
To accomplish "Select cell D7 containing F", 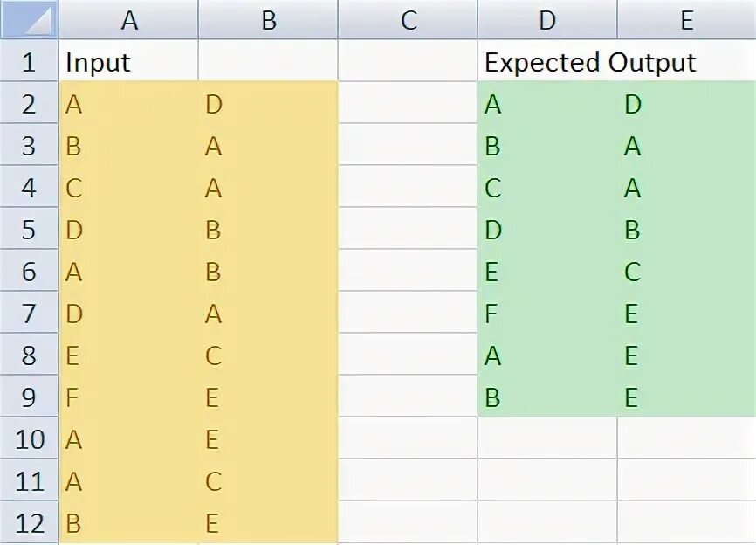I will 547,313.
